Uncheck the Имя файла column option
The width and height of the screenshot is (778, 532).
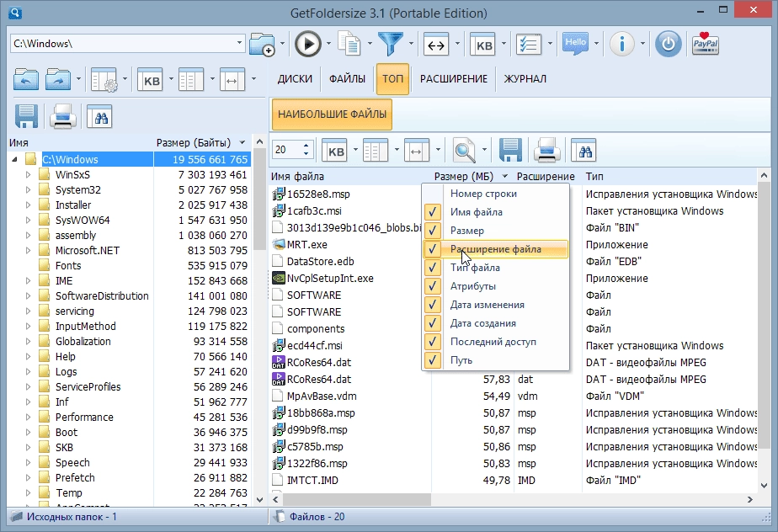[495, 212]
